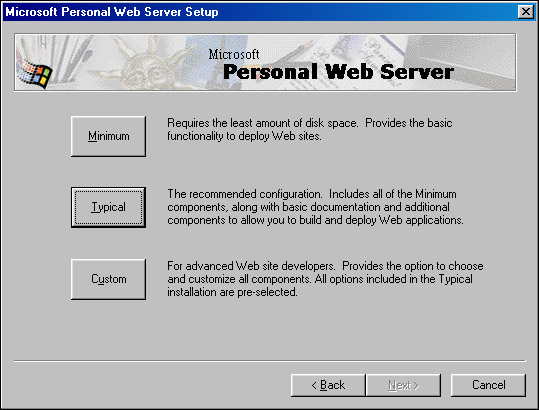Cancel the Personal Web Server setup
Screen dimensions: 539x410
[488, 385]
